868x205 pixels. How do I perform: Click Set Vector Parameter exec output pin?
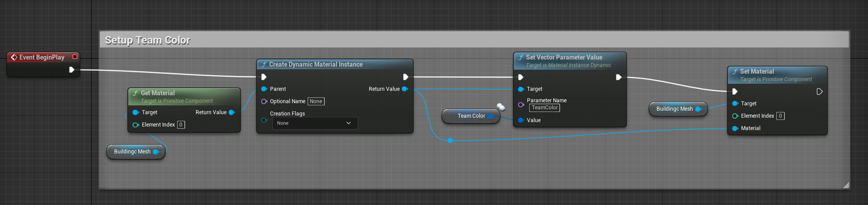tap(619, 77)
